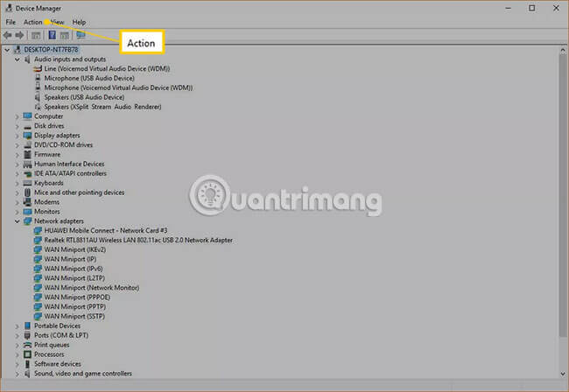The width and height of the screenshot is (569, 392).
Task: Click the scrollbar down arrow
Action: [563, 374]
